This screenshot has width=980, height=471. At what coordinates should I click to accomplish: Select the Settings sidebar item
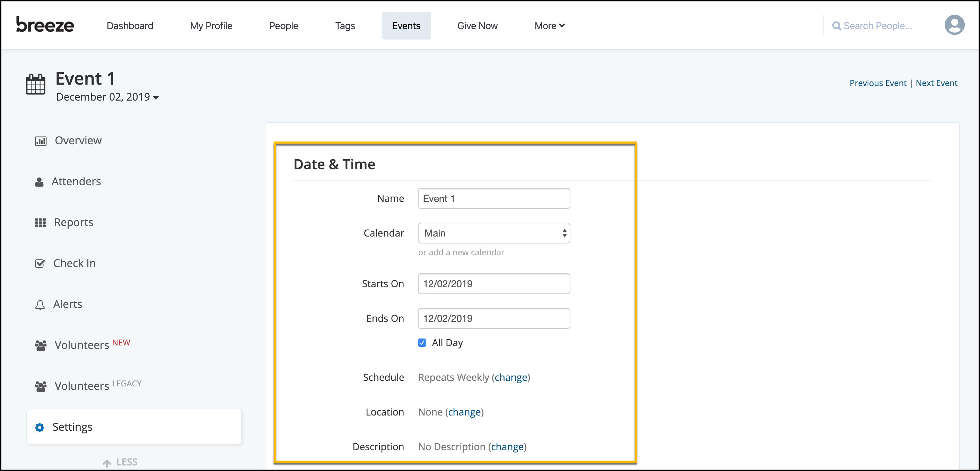134,427
